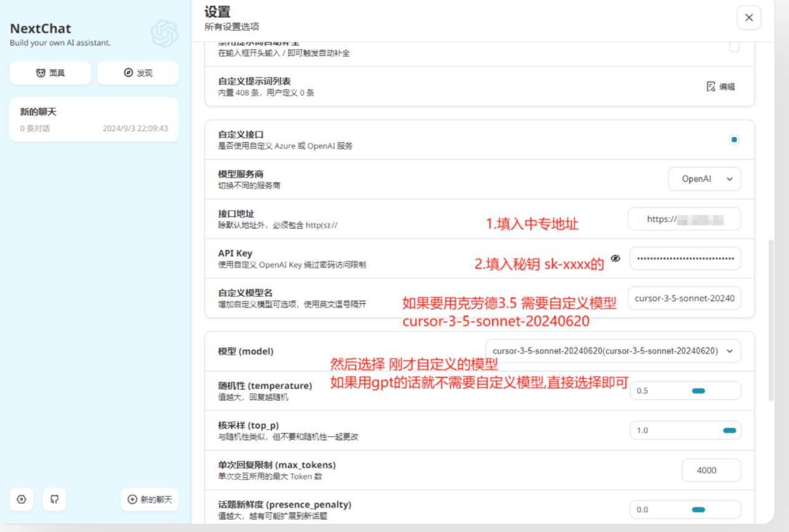Click the 内置 408 条 description text

tap(266, 93)
